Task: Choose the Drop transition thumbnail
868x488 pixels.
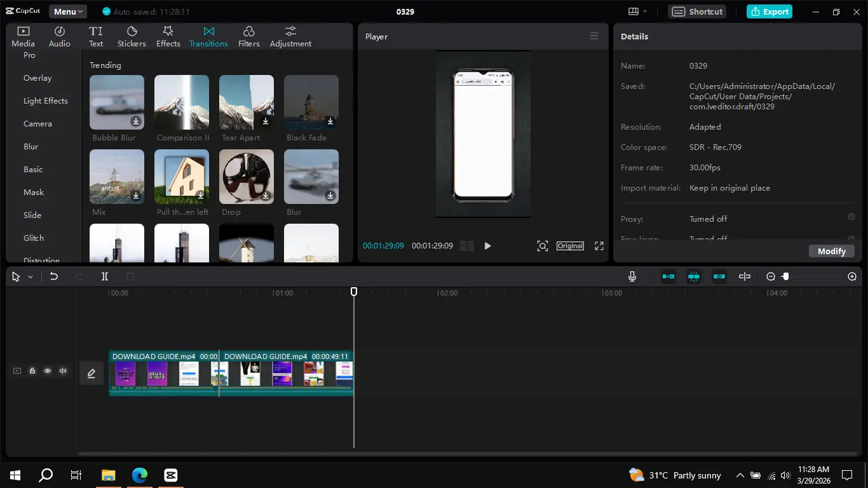Action: click(247, 177)
